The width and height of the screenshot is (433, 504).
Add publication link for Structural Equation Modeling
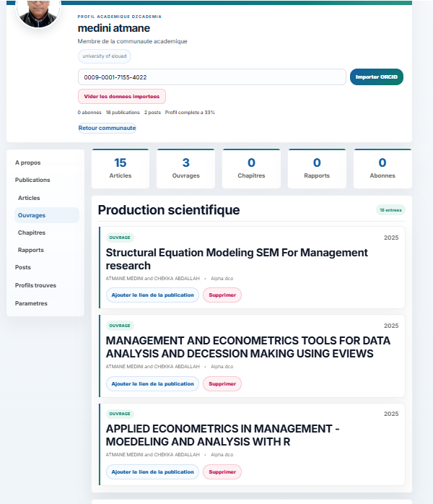pyautogui.click(x=152, y=295)
